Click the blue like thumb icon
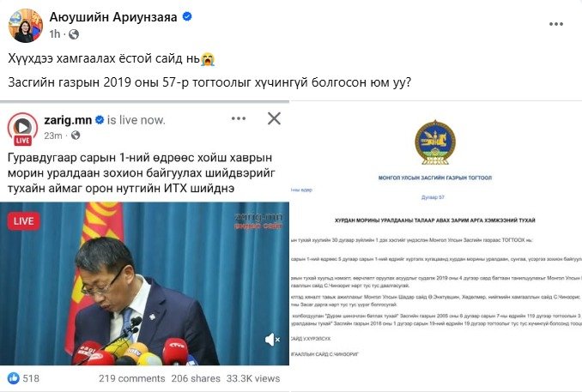582x392 pixels. (14, 378)
